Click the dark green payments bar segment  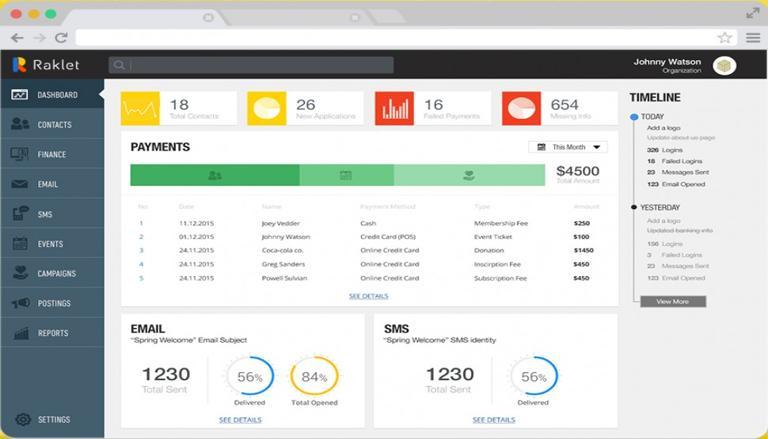pos(215,175)
